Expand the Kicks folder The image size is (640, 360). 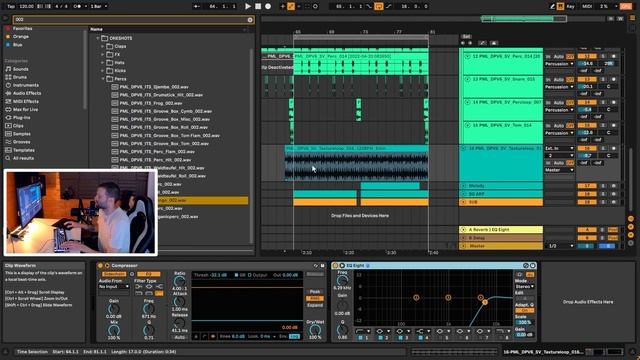pos(103,71)
